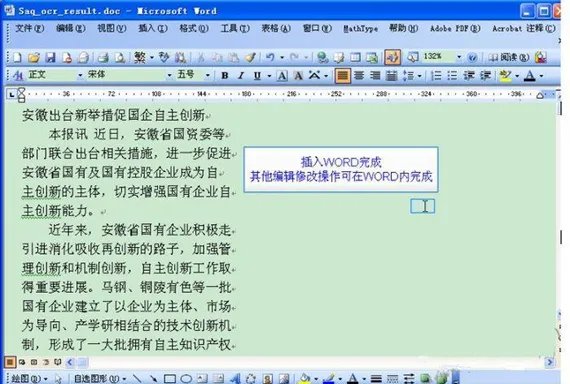
Task: Open the 表格(A) menu
Action: (276, 28)
